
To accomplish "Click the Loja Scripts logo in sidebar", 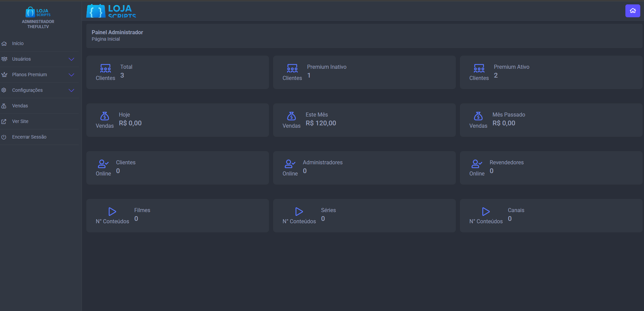I will pos(38,12).
